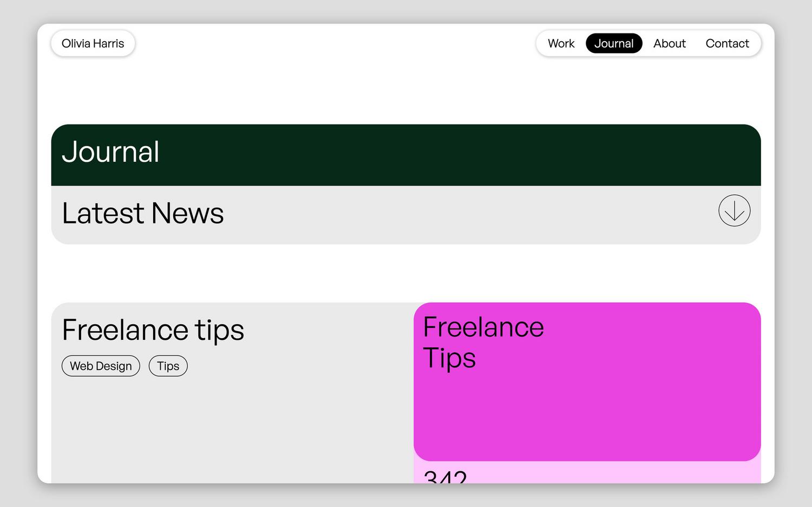812x507 pixels.
Task: Select the Tips tag pill
Action: [168, 366]
